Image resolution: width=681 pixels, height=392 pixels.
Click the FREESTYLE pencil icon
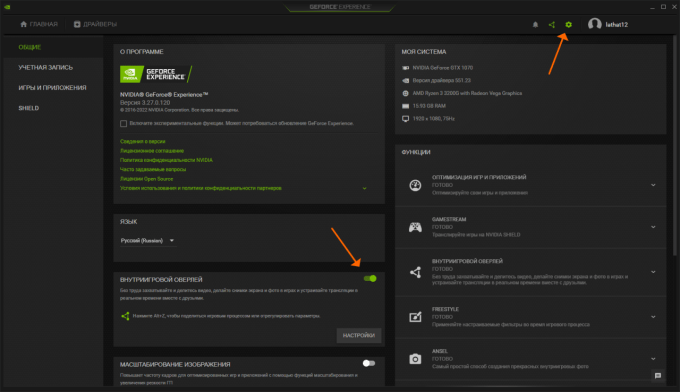point(415,317)
